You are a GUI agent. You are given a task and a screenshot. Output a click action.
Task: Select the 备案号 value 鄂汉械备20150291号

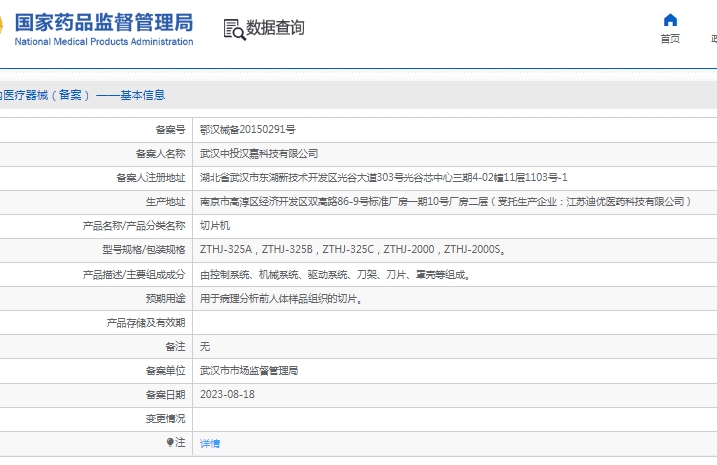(x=247, y=129)
